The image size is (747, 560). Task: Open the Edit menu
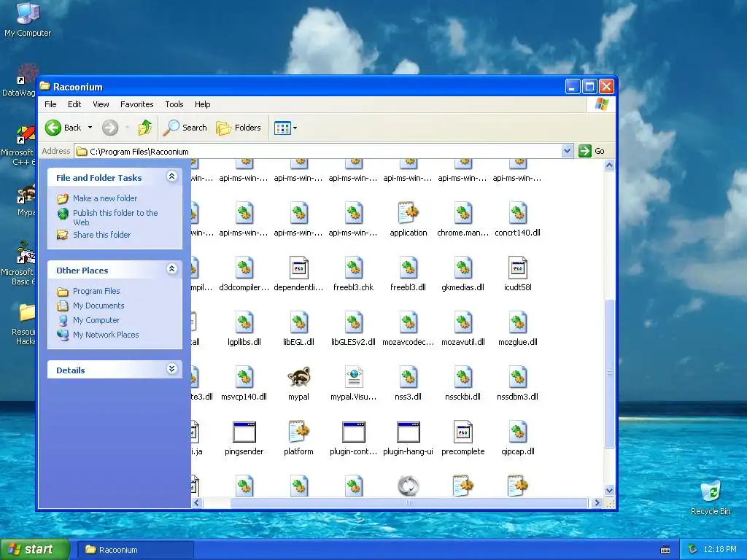74,104
